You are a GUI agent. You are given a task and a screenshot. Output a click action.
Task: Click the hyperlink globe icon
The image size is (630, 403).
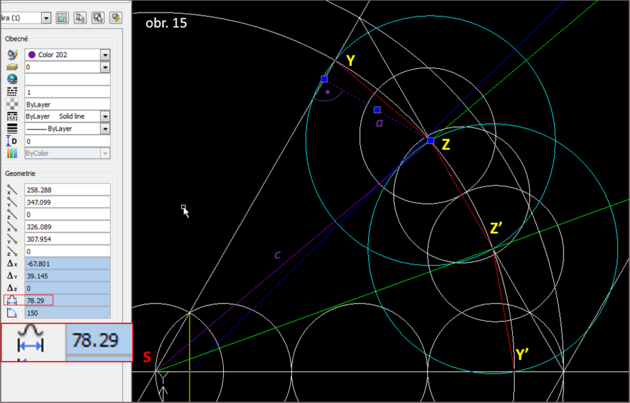(12, 79)
